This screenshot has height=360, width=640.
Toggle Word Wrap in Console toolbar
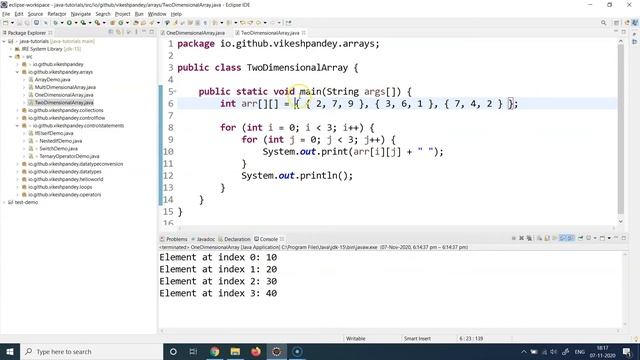555,238
